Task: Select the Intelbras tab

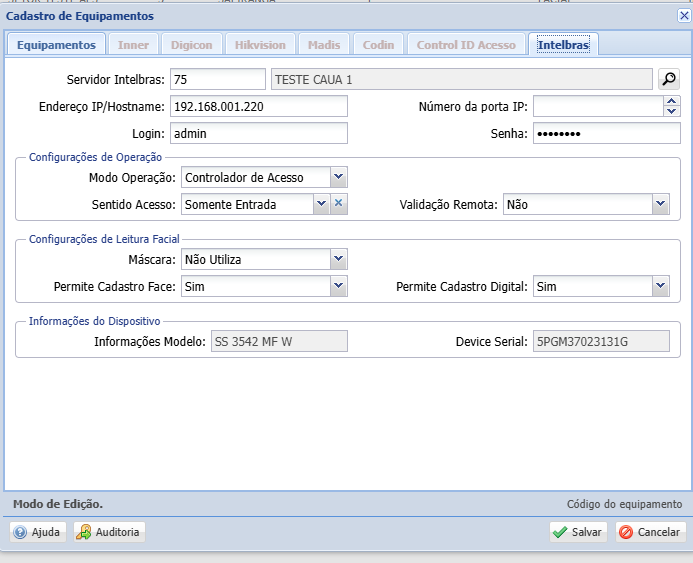Action: coord(563,45)
